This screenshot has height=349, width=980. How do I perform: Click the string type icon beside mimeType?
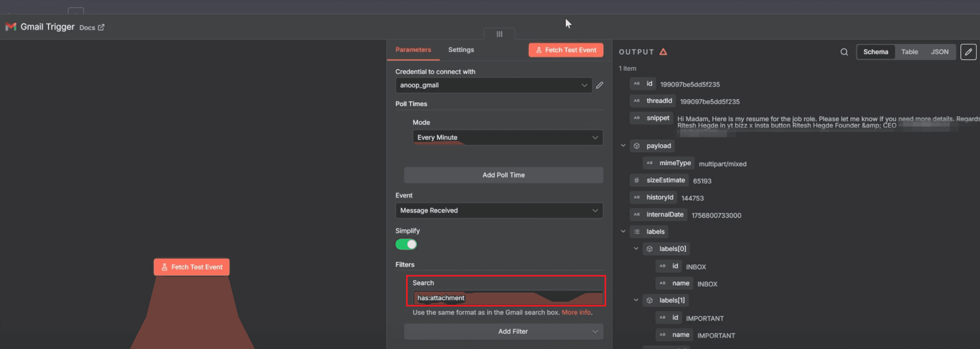(x=650, y=163)
